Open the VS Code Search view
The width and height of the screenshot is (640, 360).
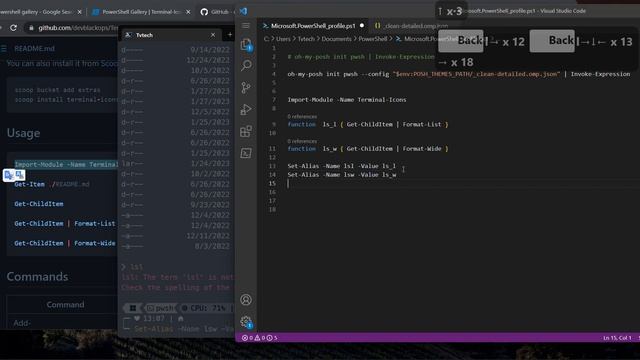coord(246,65)
